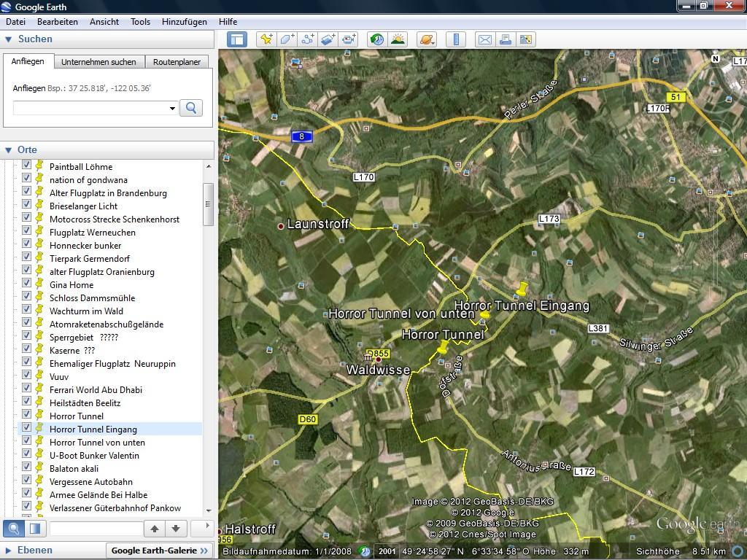Open the Datei menu
Screen dimensions: 747x560
(x=16, y=22)
